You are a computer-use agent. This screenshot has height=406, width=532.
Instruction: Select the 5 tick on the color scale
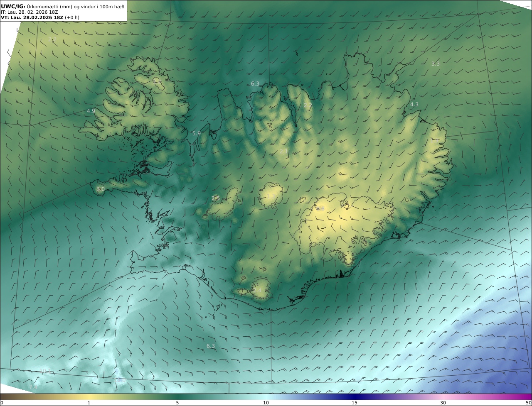tap(177, 403)
